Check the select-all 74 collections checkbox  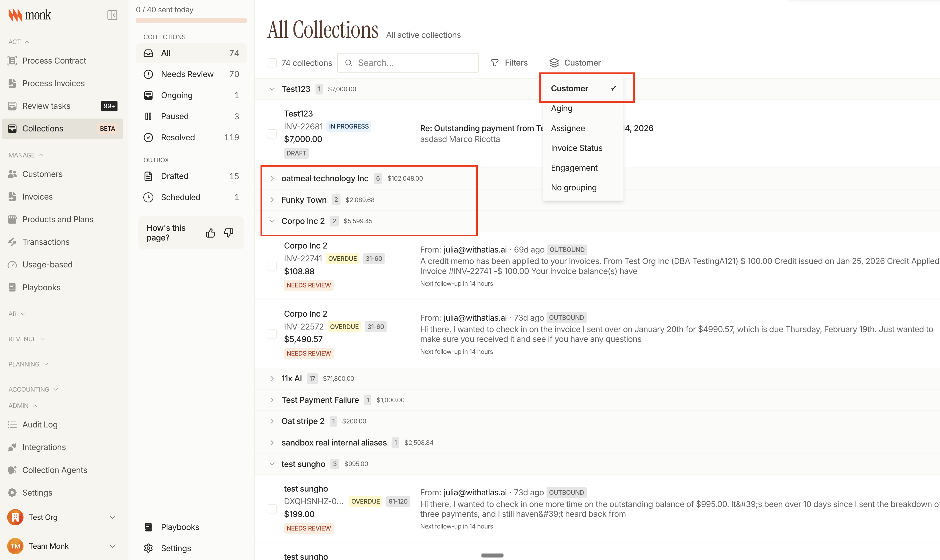click(x=272, y=63)
